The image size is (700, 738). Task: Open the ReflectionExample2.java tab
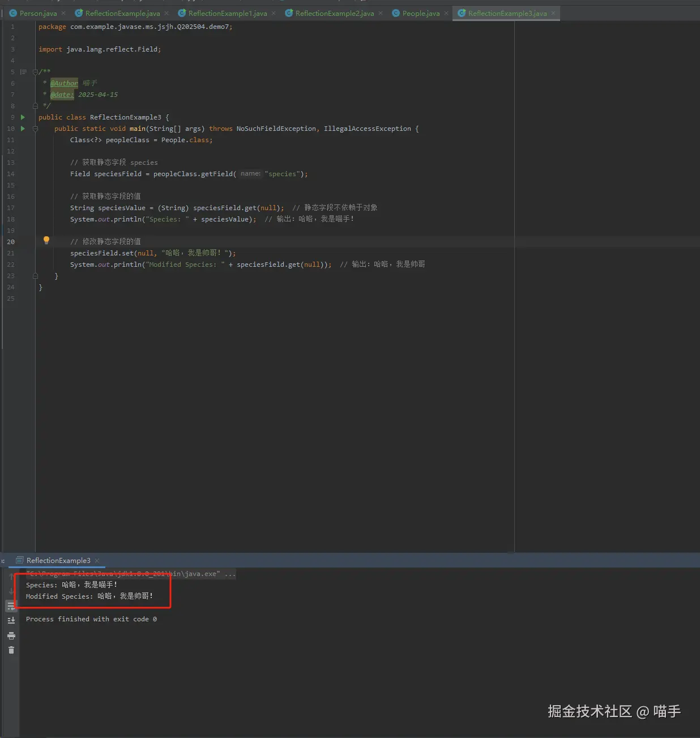[335, 13]
